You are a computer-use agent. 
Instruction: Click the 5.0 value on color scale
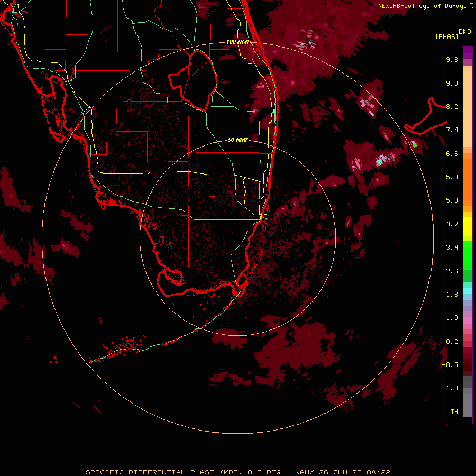(x=452, y=200)
